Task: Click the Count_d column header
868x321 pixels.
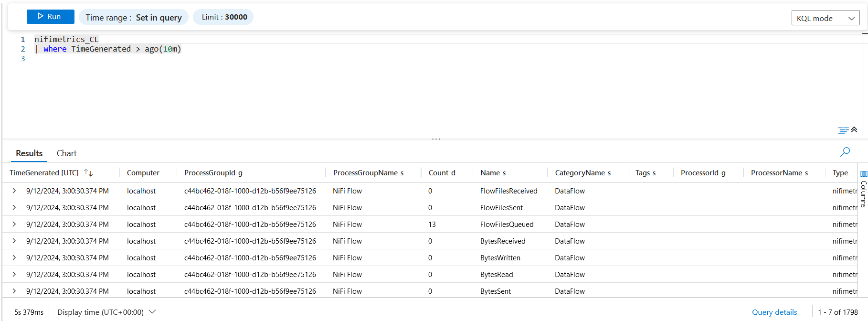Action: click(x=442, y=173)
